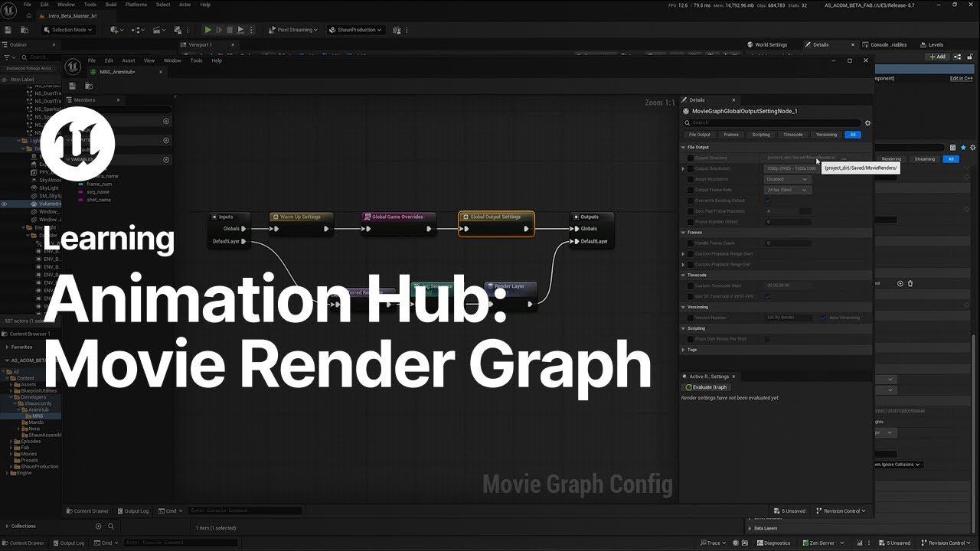
Task: Enable the Output Frame Rate override checkbox
Action: click(x=690, y=190)
